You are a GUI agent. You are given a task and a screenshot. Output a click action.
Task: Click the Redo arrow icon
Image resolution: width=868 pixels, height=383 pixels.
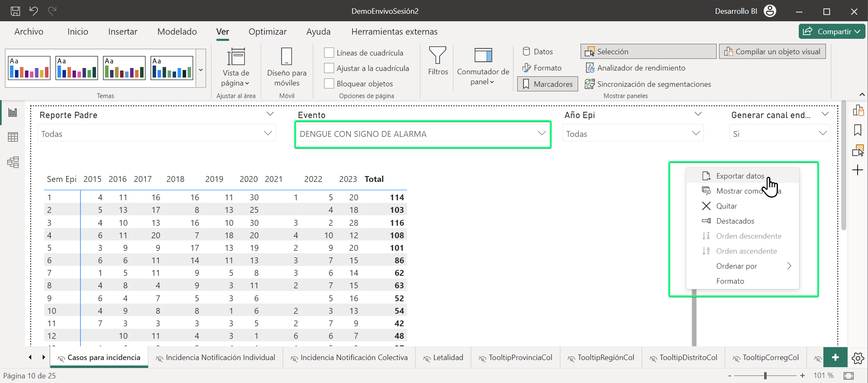52,11
